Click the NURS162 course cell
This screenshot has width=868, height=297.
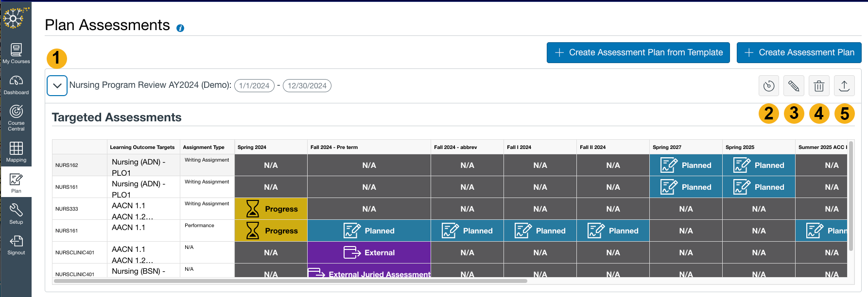click(x=80, y=165)
